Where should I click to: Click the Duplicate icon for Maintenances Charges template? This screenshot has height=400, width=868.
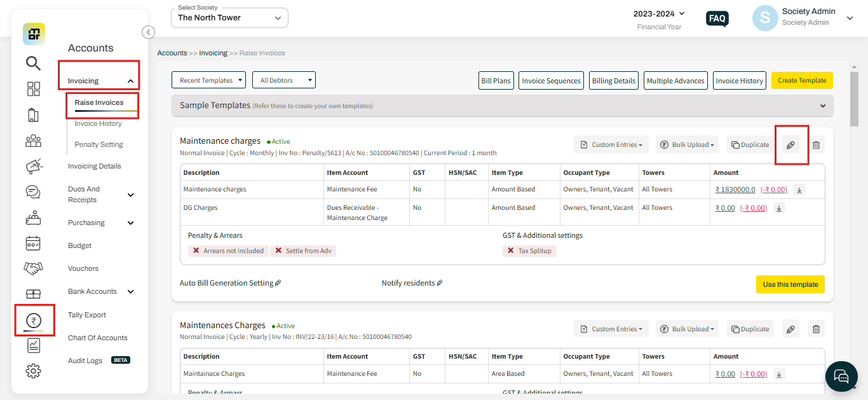750,329
